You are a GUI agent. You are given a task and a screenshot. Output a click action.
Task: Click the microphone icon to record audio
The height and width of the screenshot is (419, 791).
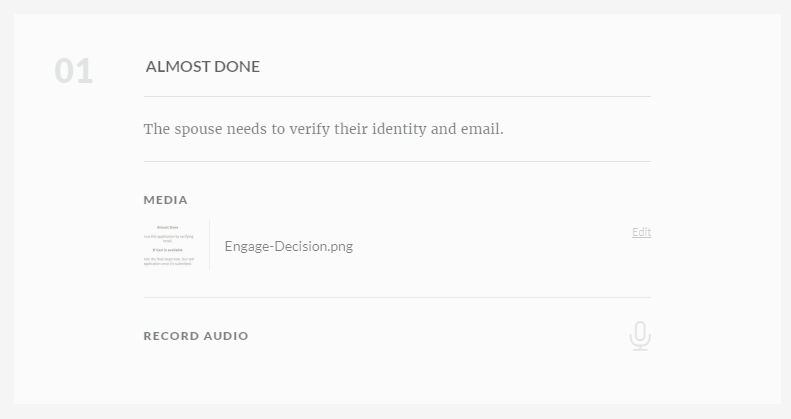pos(640,336)
